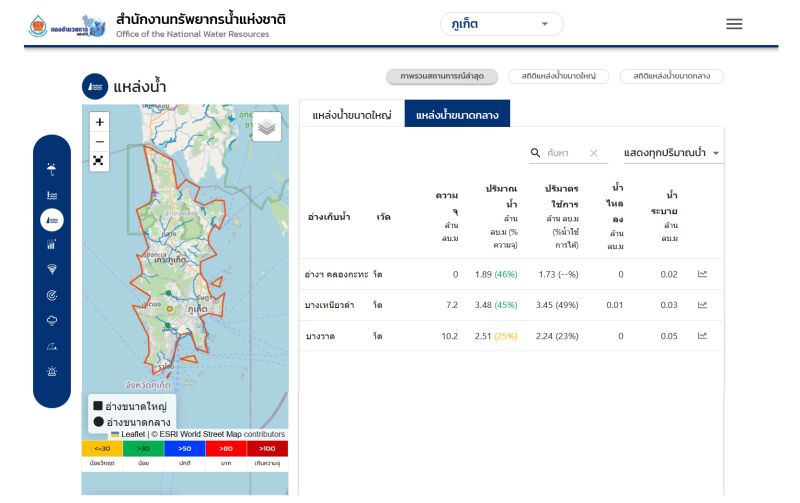Click the blue >50 legend swatch
Image resolution: width=800 pixels, height=503 pixels.
pos(185,449)
